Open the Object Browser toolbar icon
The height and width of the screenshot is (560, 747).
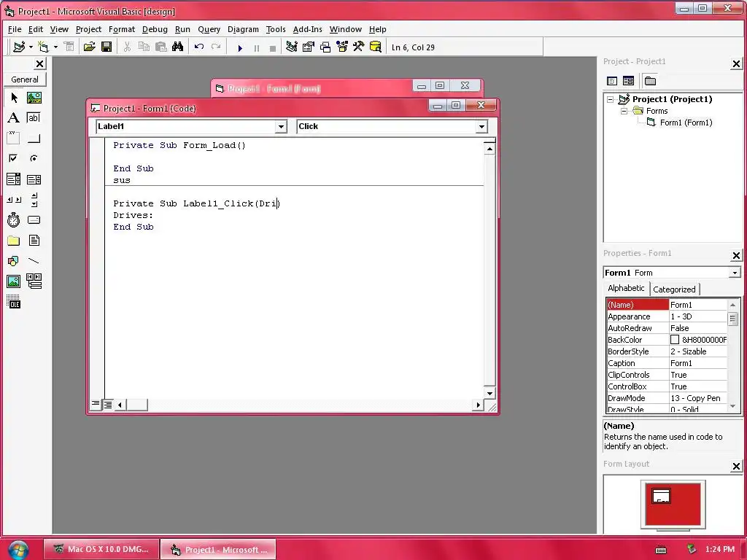[x=342, y=47]
